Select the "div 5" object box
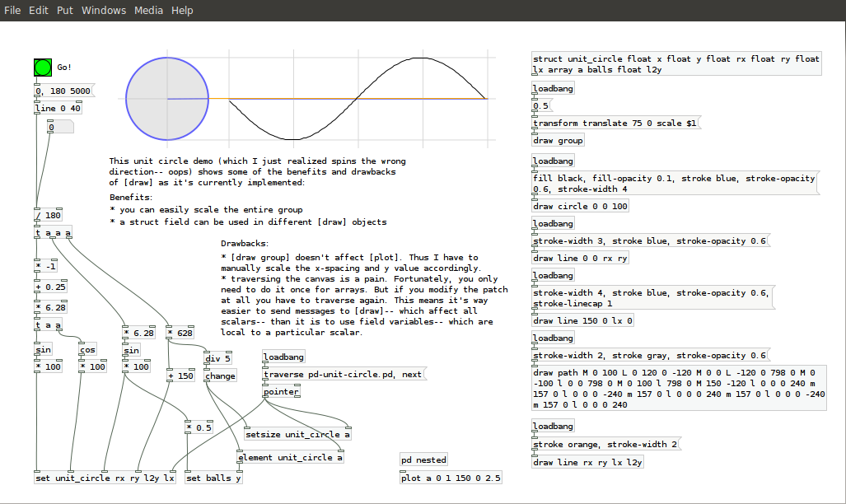Screen dimensions: 846x504 pos(218,358)
